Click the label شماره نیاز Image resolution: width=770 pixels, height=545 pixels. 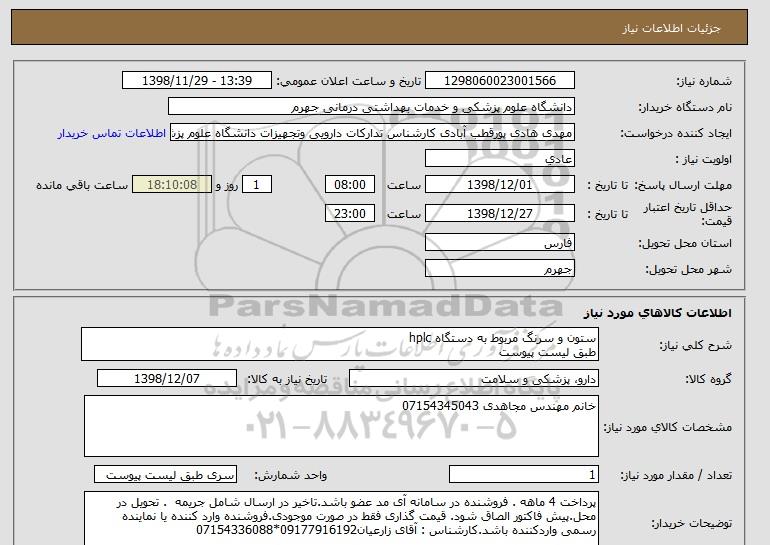pos(704,81)
